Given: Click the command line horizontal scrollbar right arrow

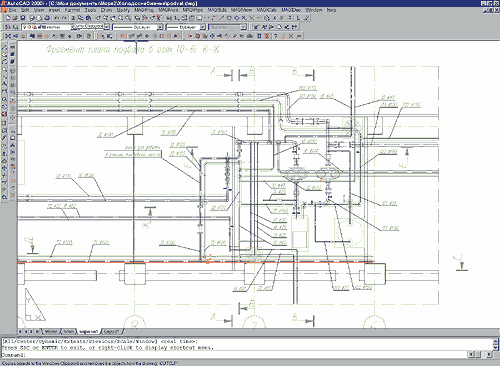Looking at the screenshot, I should tap(488, 354).
